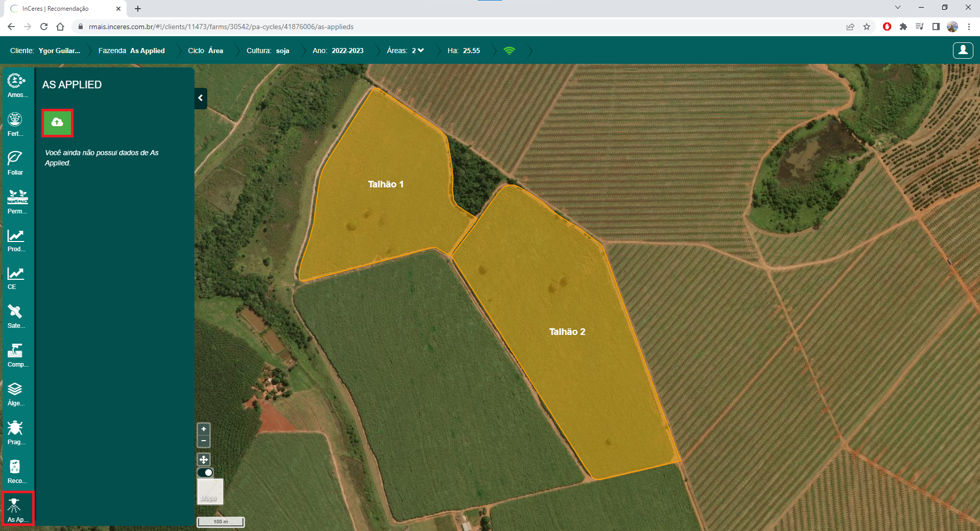Open the red Opera-style extension icon

[x=887, y=27]
